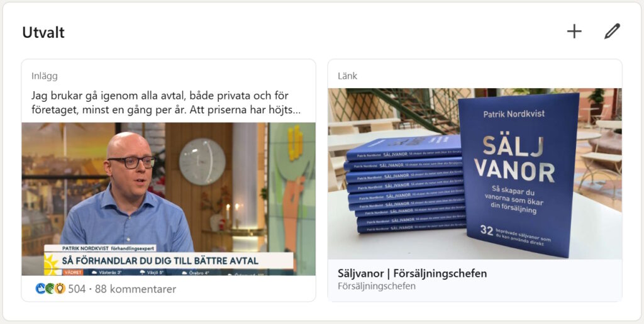Click the grey Försäljningschefen source subtitle
The height and width of the screenshot is (324, 644).
click(377, 286)
